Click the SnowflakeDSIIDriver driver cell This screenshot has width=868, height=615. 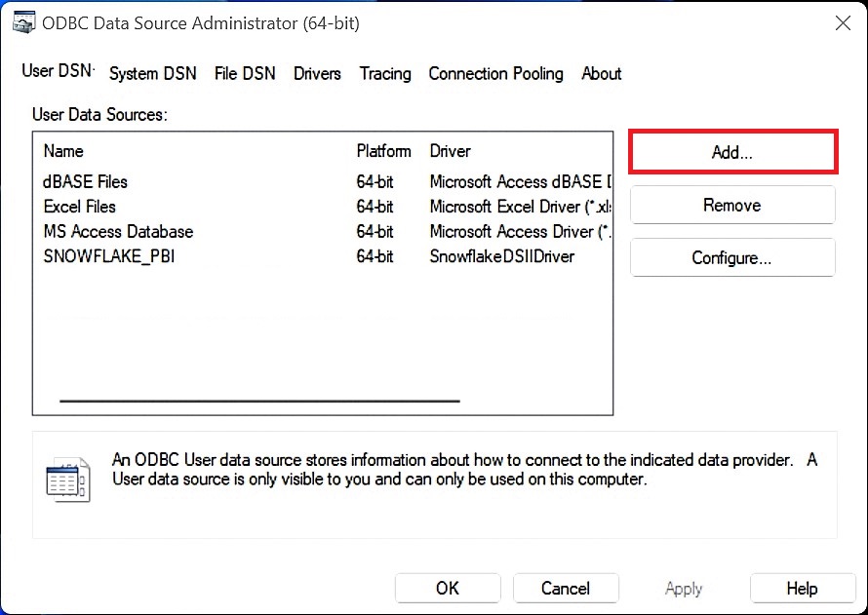click(x=502, y=256)
